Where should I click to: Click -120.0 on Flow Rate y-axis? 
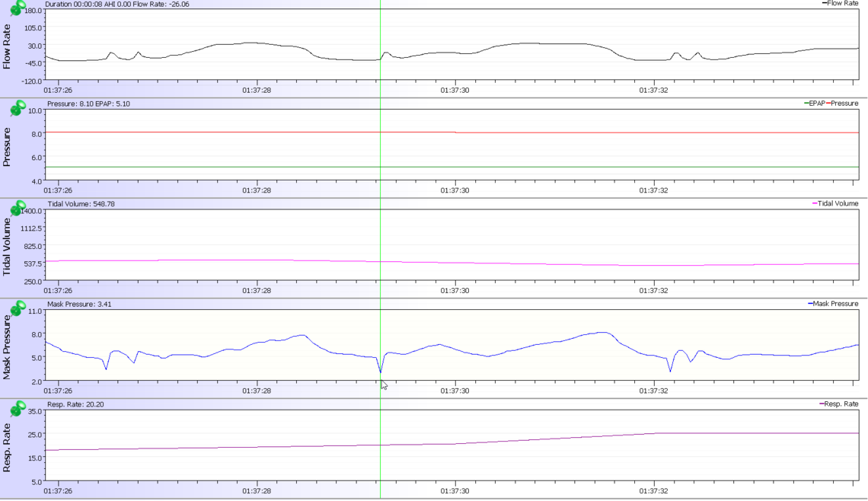click(x=31, y=81)
